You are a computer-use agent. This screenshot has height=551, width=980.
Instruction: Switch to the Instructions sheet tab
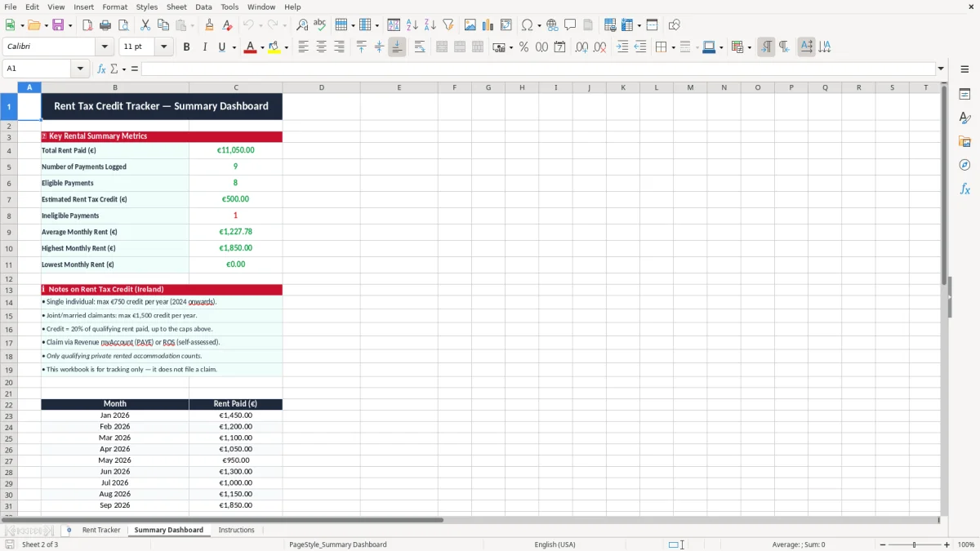[237, 530]
